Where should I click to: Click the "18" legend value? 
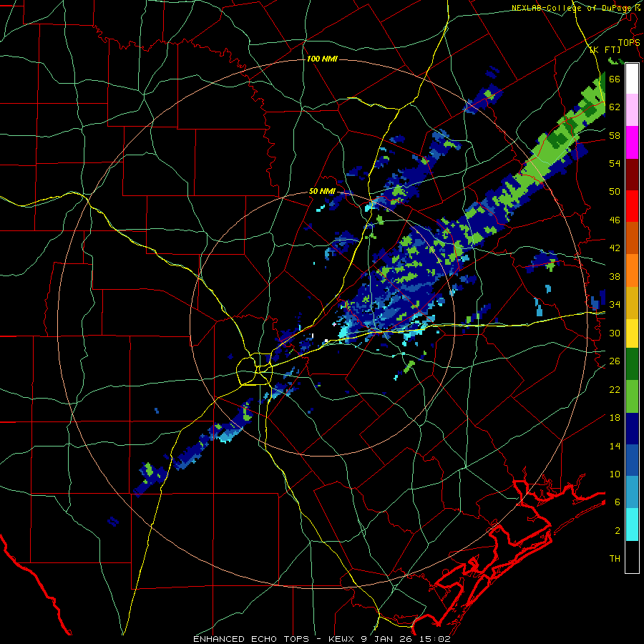[x=615, y=418]
